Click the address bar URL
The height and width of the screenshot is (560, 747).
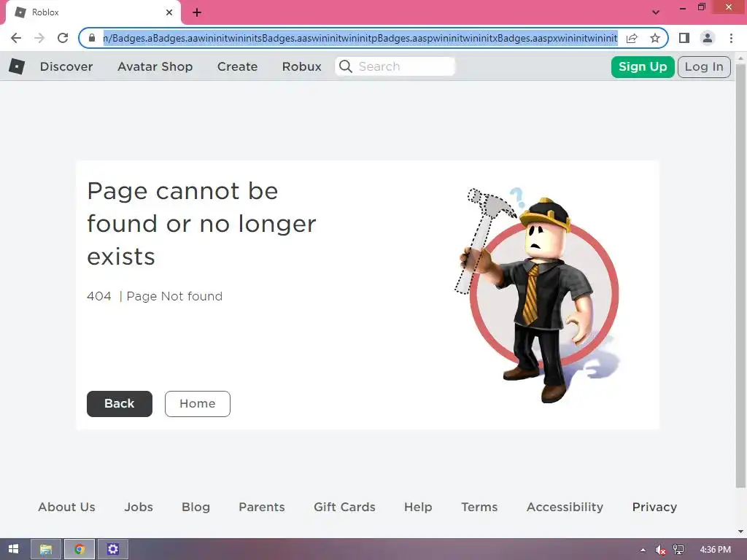(x=360, y=38)
